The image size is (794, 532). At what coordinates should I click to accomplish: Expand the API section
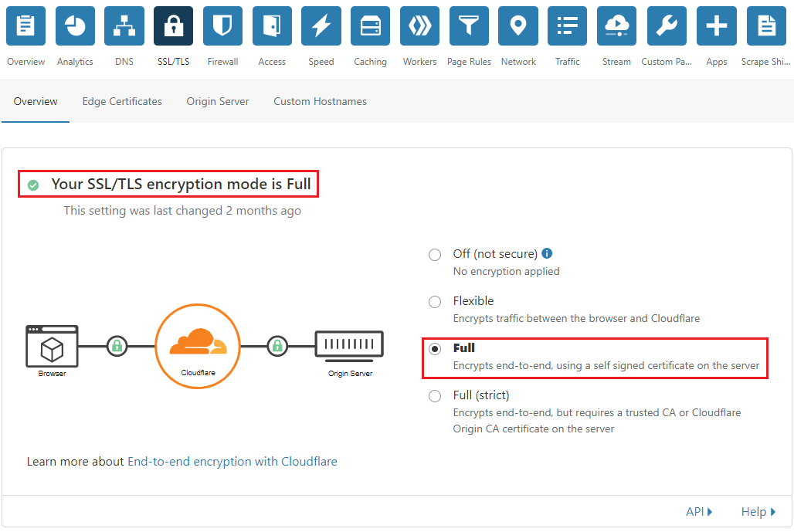(699, 512)
